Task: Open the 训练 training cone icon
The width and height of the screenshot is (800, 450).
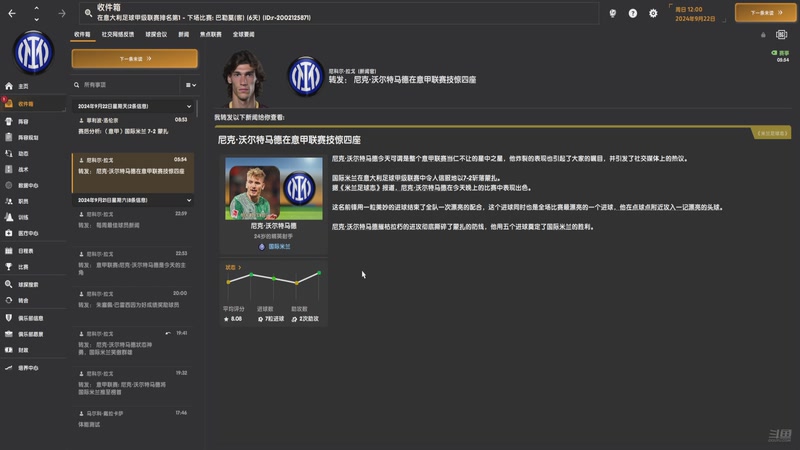Action: coord(9,217)
